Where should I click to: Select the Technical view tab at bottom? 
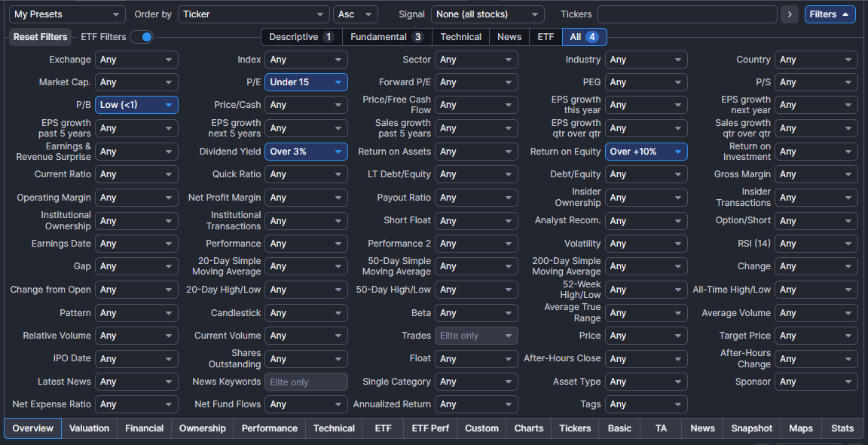334,428
